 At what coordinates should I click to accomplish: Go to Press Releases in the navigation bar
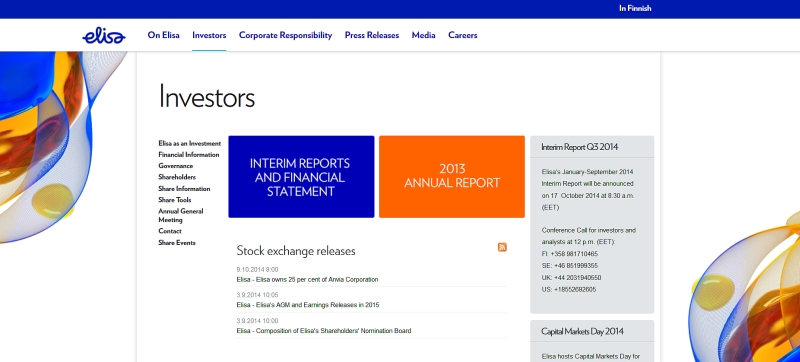[x=372, y=35]
